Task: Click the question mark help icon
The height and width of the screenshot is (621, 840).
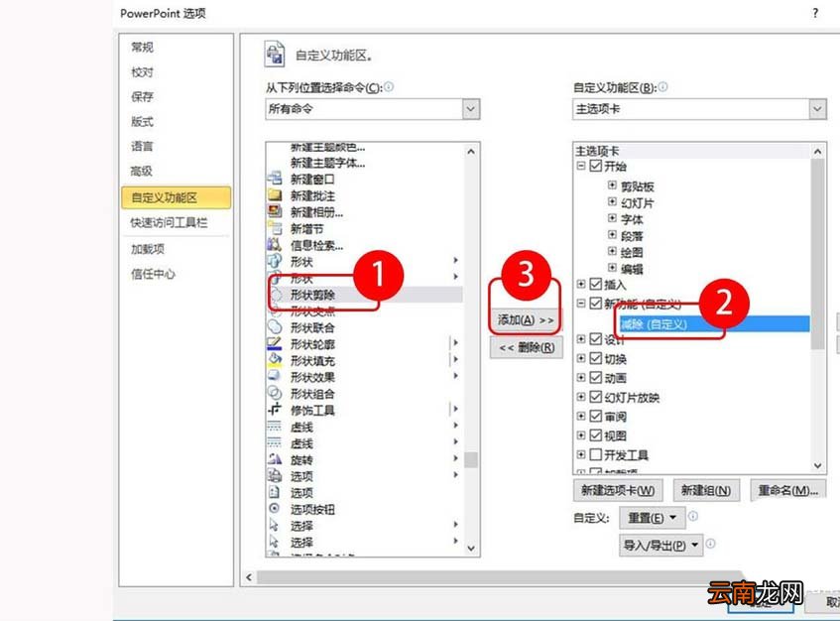Action: click(x=815, y=13)
